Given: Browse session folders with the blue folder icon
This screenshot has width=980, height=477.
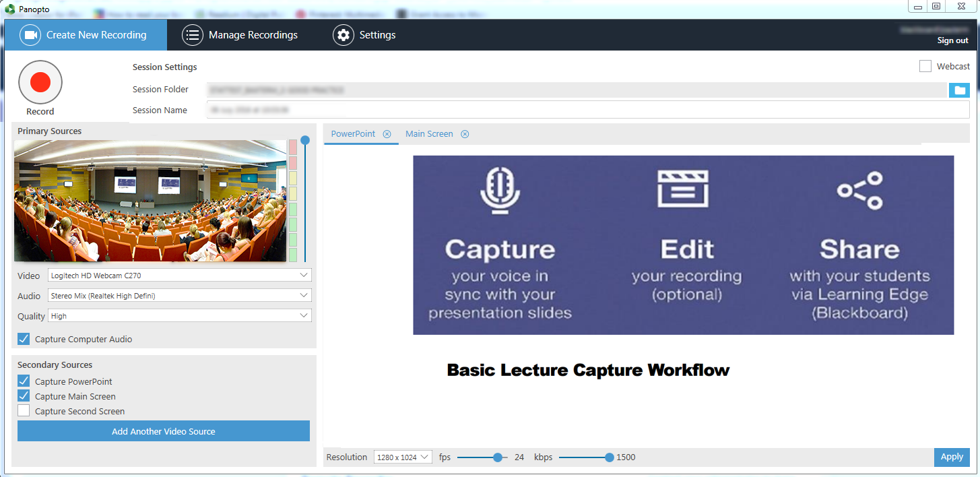Looking at the screenshot, I should click(x=959, y=90).
